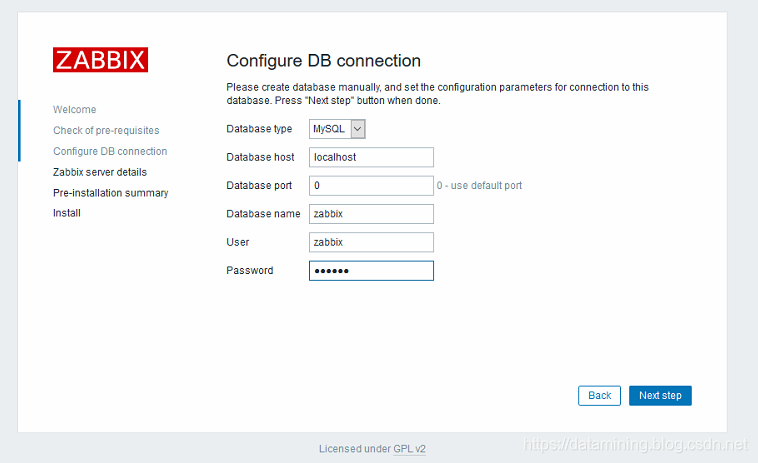Focus the Database port field
The width and height of the screenshot is (758, 463).
(371, 186)
